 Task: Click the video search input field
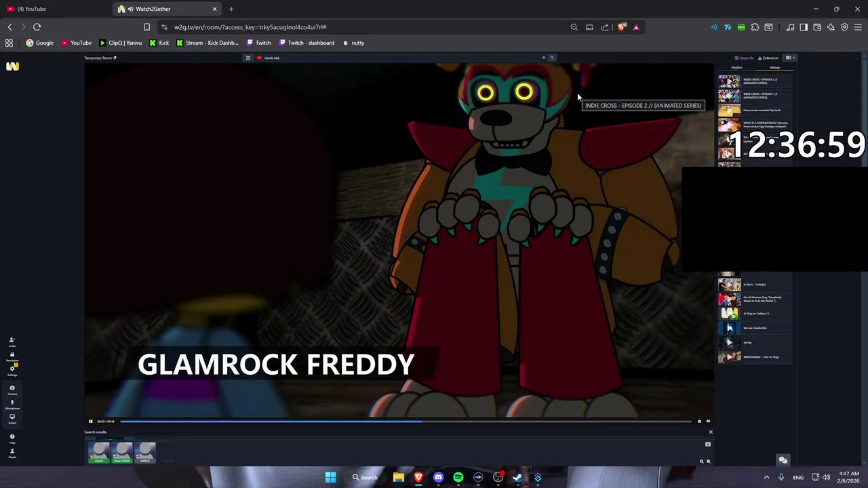point(400,58)
